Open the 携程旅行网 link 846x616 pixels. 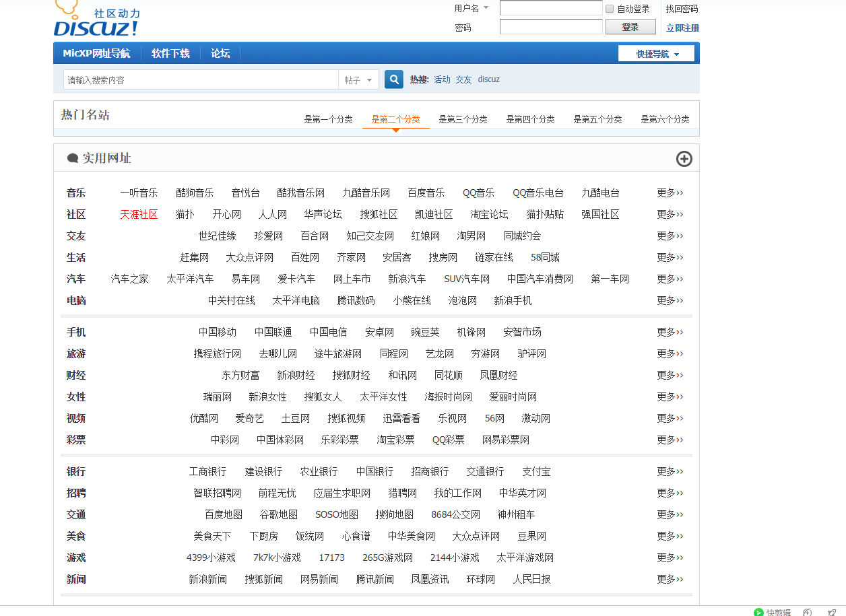(x=218, y=353)
